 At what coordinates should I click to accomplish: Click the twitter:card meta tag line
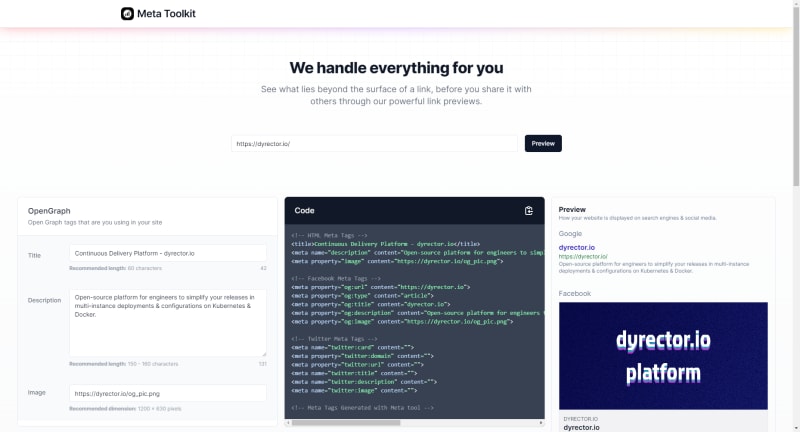pos(353,347)
